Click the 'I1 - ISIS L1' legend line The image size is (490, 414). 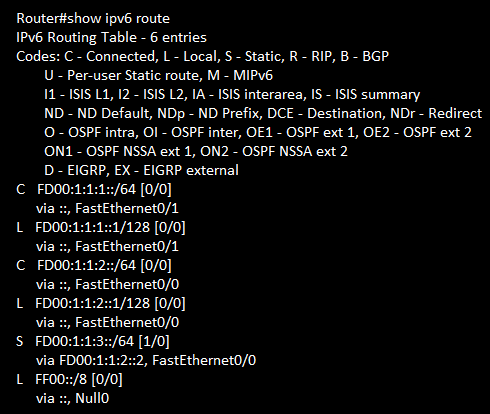[232, 94]
